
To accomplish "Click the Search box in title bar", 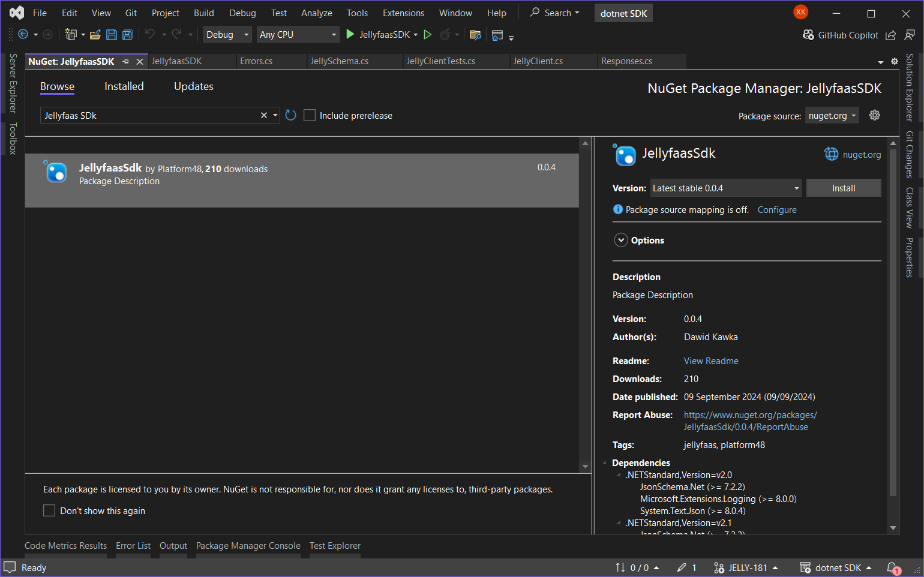I will click(555, 13).
